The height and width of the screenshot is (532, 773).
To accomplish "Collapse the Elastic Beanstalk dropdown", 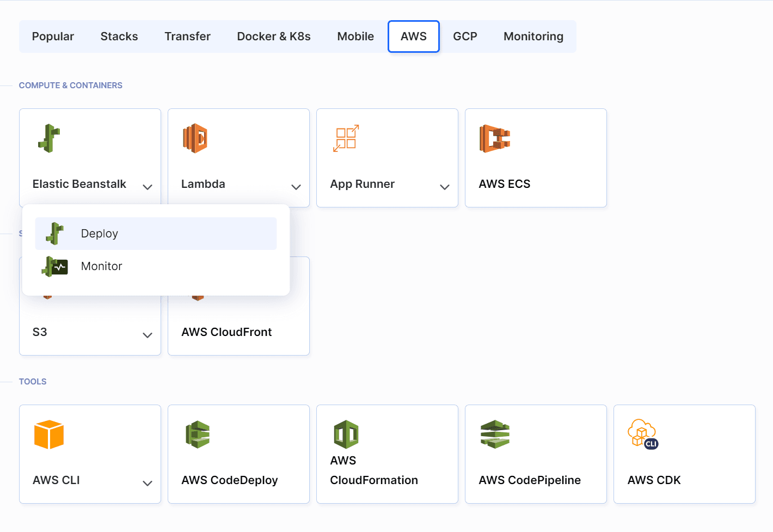I will click(147, 187).
